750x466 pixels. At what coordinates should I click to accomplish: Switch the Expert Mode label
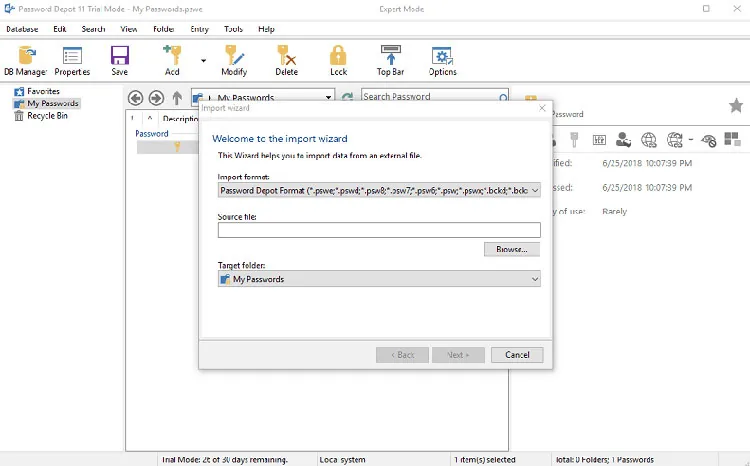tap(401, 9)
